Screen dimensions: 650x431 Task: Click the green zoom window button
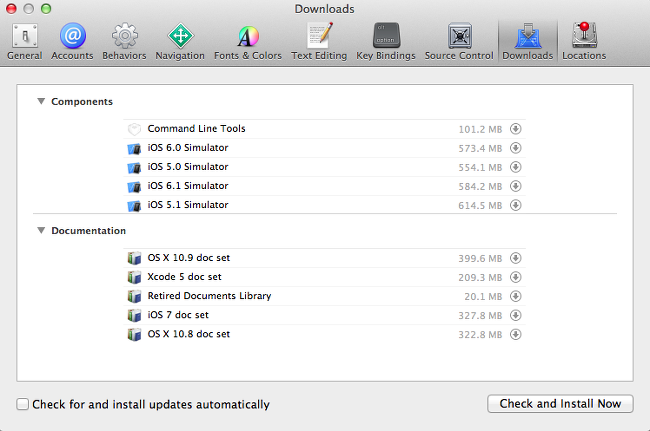46,9
